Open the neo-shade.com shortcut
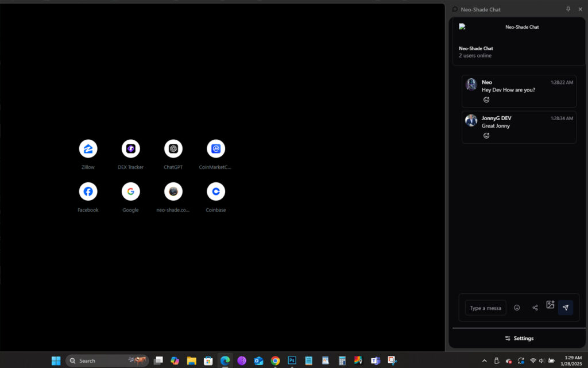 (173, 191)
